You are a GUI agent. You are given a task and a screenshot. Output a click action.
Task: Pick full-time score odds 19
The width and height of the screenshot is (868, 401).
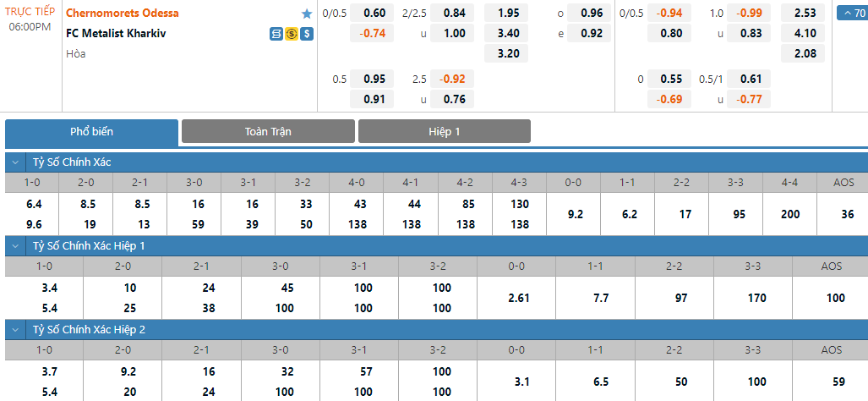click(x=88, y=224)
